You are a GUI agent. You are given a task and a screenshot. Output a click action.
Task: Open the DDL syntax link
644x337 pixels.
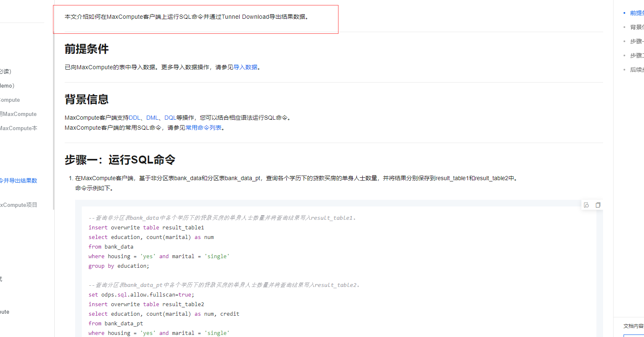tap(134, 118)
